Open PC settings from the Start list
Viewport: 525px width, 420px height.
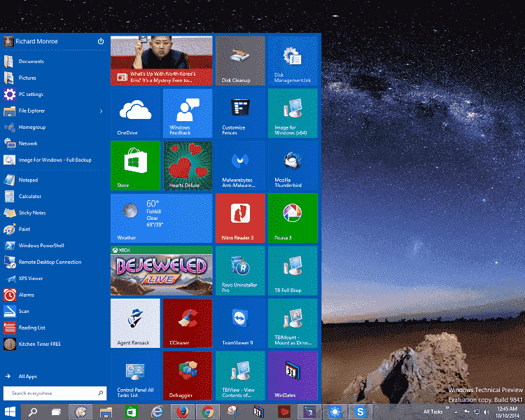[54, 94]
